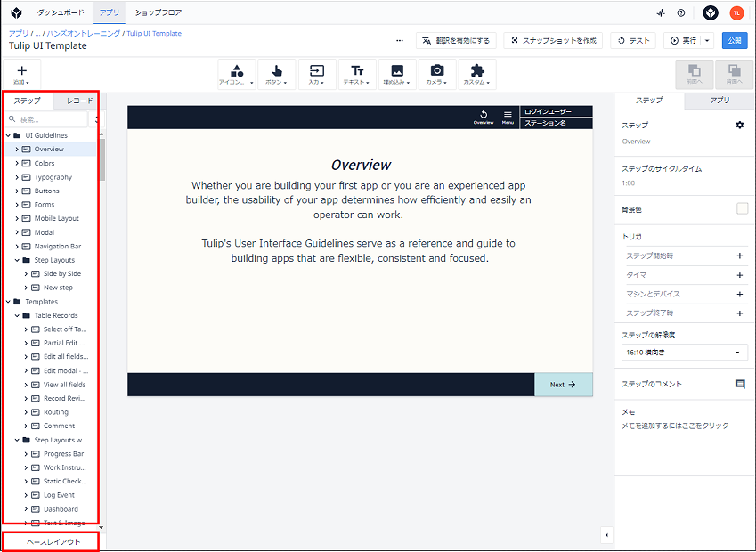Viewport: 756px width, 552px height.
Task: Click ステップショットを作成 button
Action: (x=553, y=40)
